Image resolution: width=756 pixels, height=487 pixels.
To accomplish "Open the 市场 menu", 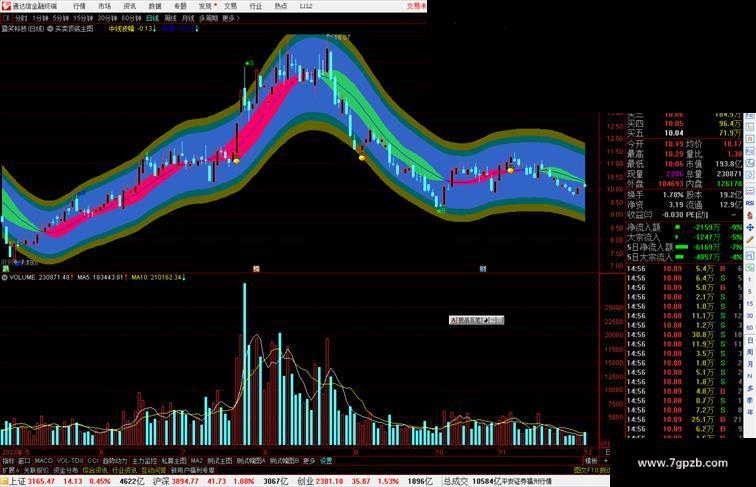I will 105,6.
